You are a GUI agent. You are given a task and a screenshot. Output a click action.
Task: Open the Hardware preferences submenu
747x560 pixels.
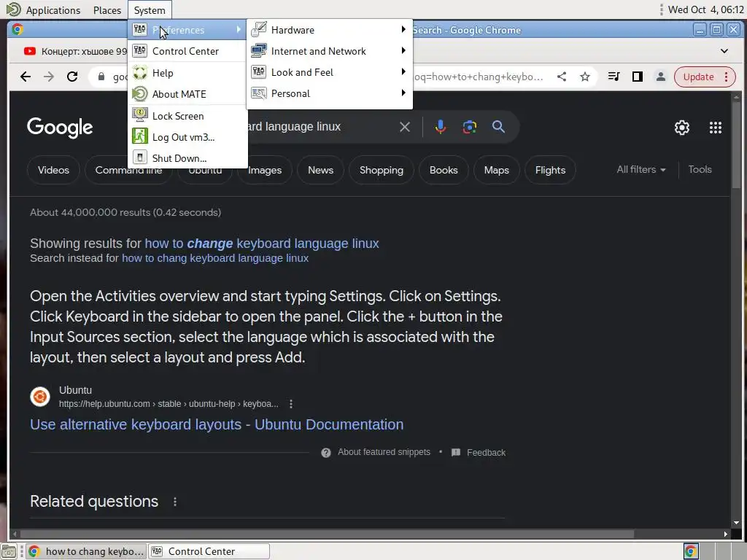click(329, 29)
